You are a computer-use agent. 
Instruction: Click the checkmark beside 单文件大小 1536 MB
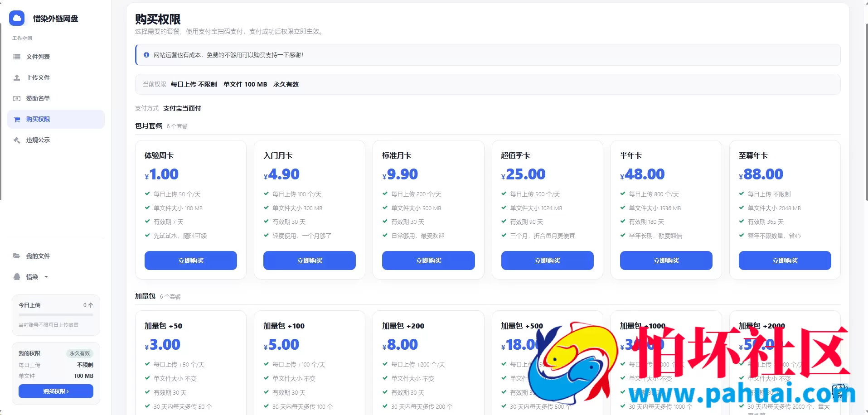(623, 207)
